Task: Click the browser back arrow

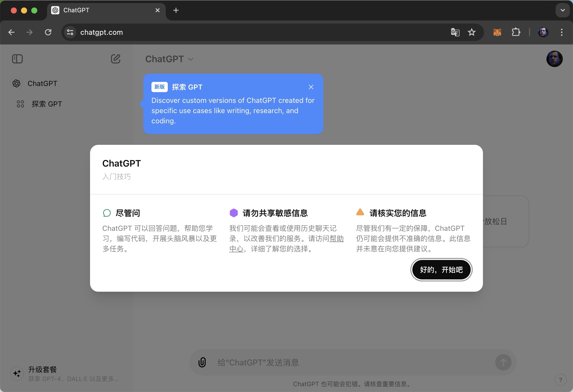Action: [11, 32]
